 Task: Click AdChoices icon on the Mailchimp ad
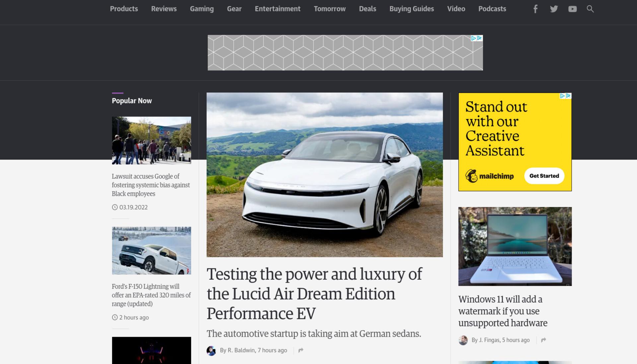(562, 96)
